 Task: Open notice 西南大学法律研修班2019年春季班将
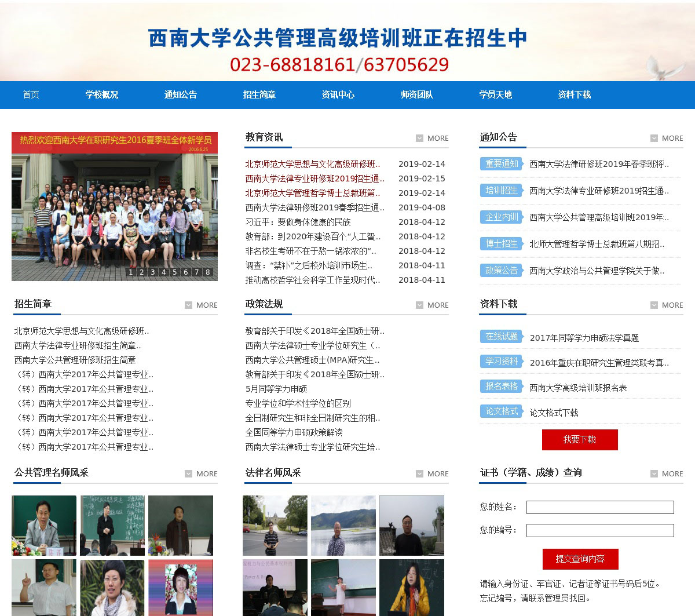click(599, 164)
